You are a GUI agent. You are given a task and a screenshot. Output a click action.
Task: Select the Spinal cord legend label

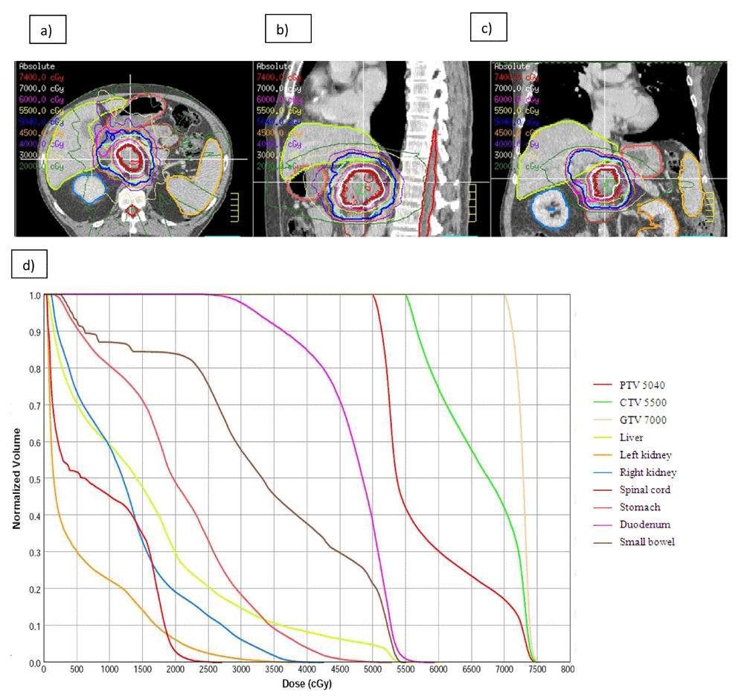click(645, 489)
